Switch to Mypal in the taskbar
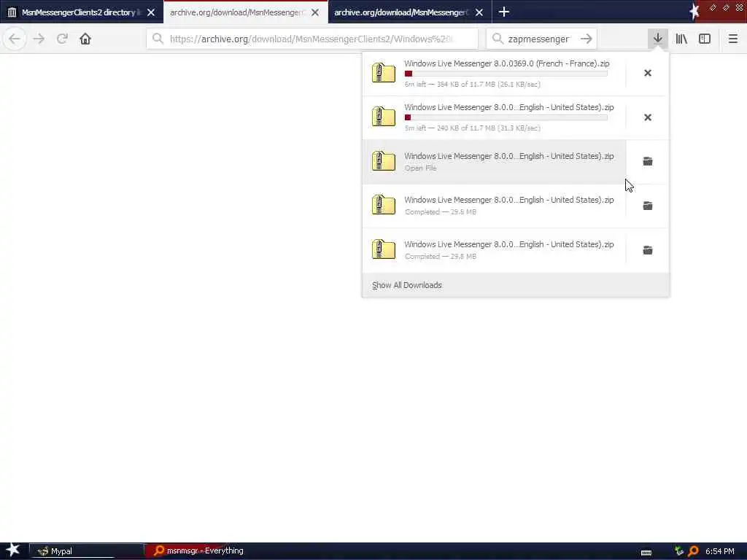The width and height of the screenshot is (747, 560). point(87,551)
